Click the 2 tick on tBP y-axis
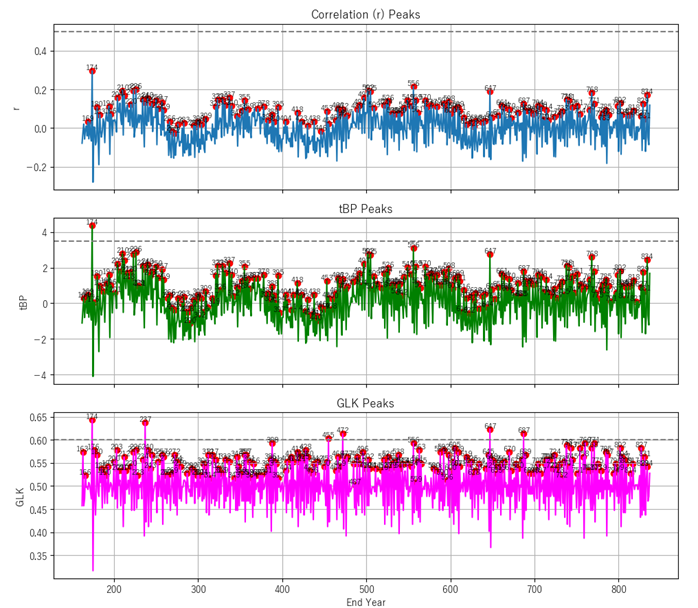 pyautogui.click(x=45, y=268)
